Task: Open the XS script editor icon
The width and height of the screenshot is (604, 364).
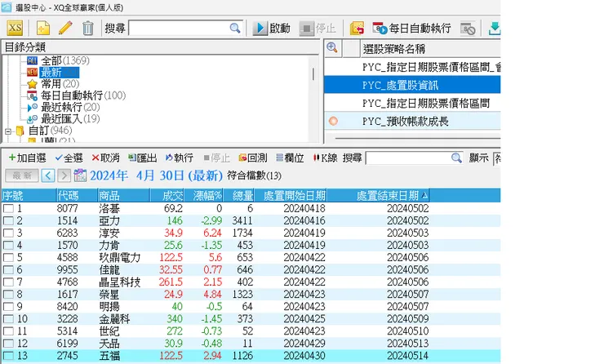Action: (x=15, y=28)
